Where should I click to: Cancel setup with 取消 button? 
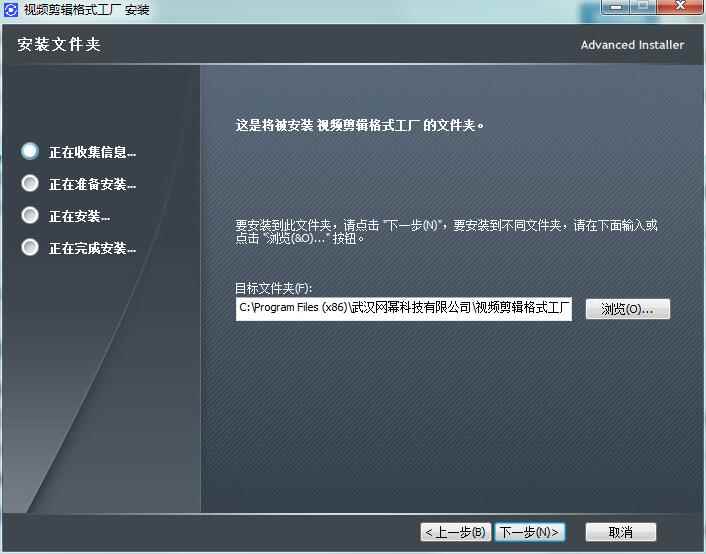click(620, 532)
